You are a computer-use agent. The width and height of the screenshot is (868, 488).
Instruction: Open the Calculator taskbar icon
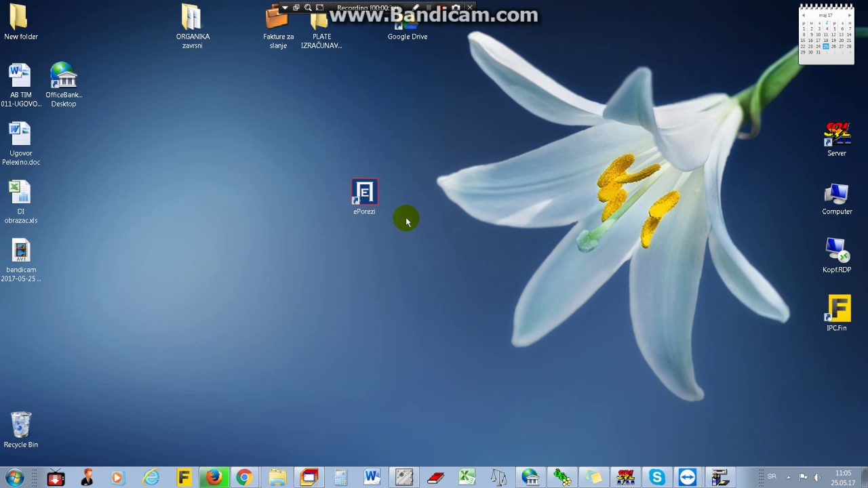tap(340, 477)
